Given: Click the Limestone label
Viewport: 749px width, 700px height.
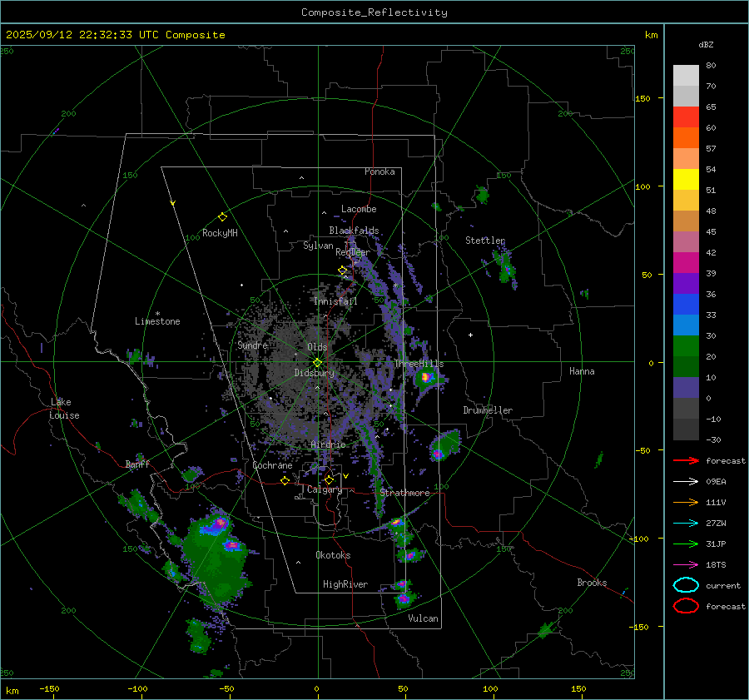Looking at the screenshot, I should (157, 321).
